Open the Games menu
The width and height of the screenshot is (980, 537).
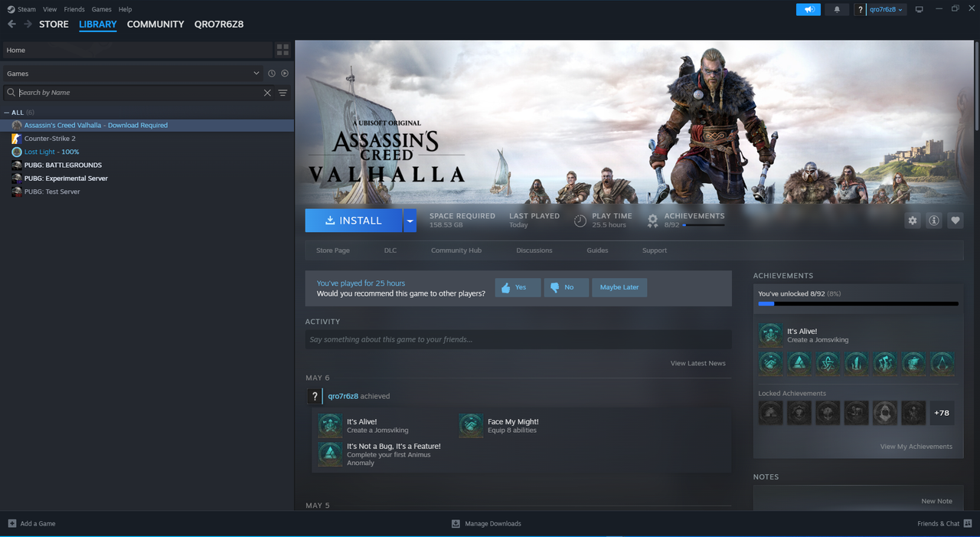click(101, 9)
